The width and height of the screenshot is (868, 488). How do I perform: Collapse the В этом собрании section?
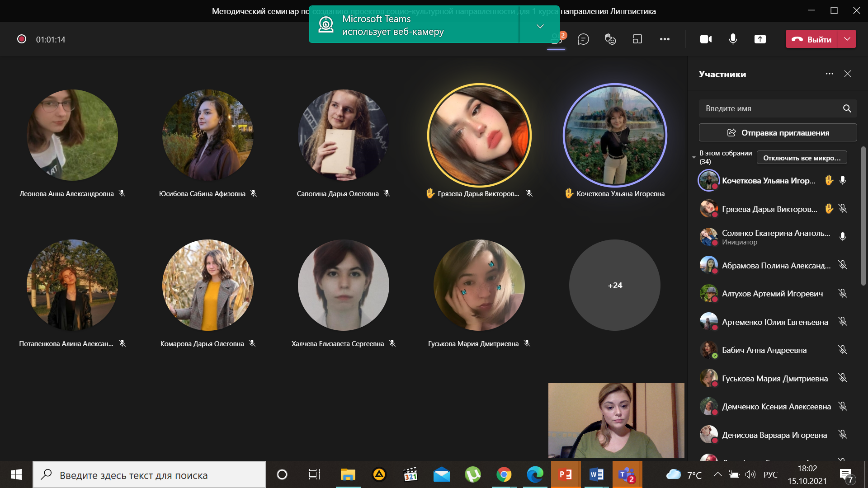(694, 157)
